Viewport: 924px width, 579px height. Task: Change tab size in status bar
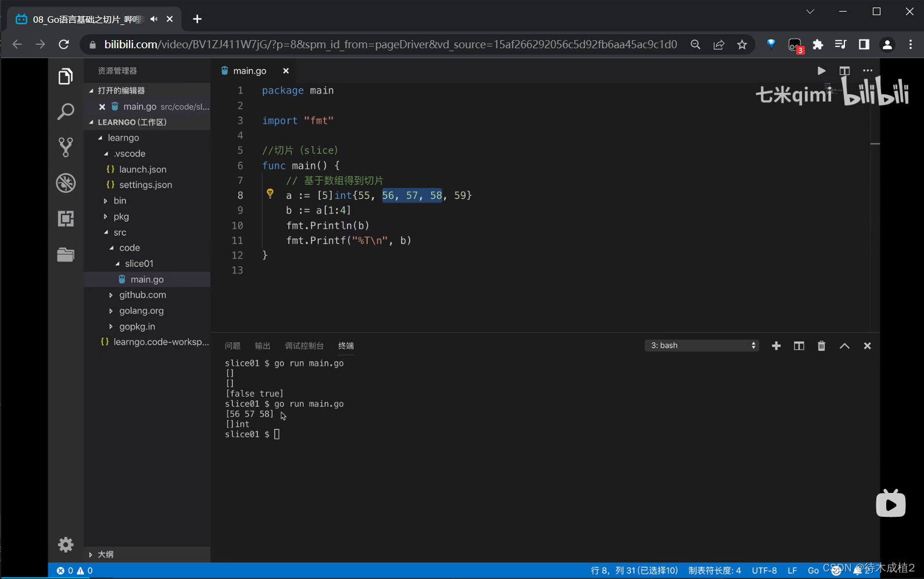(715, 571)
